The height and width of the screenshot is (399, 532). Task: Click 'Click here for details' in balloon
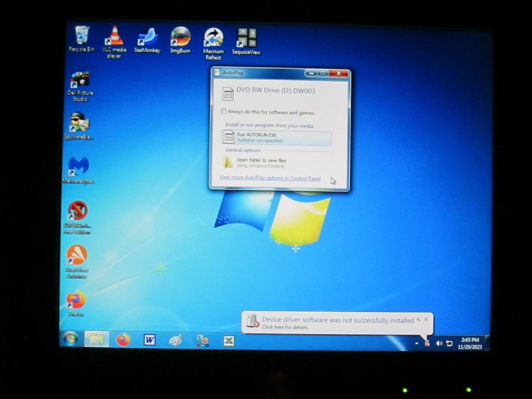click(285, 327)
